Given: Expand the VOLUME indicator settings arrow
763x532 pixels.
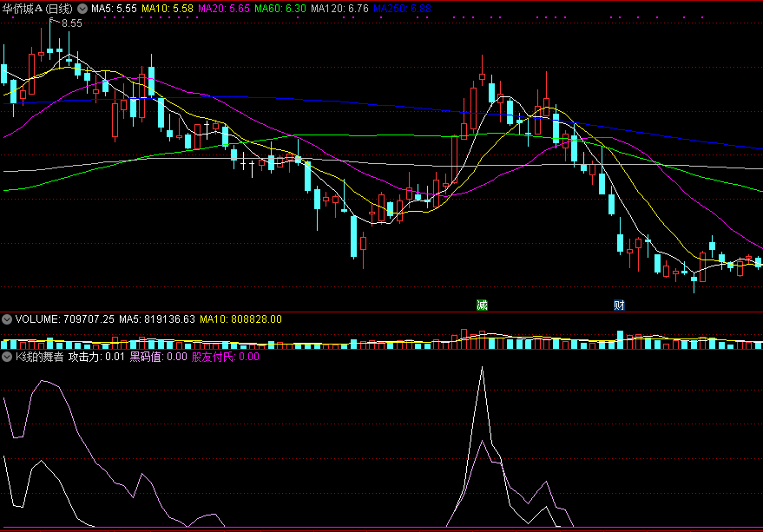Looking at the screenshot, I should pos(7,319).
